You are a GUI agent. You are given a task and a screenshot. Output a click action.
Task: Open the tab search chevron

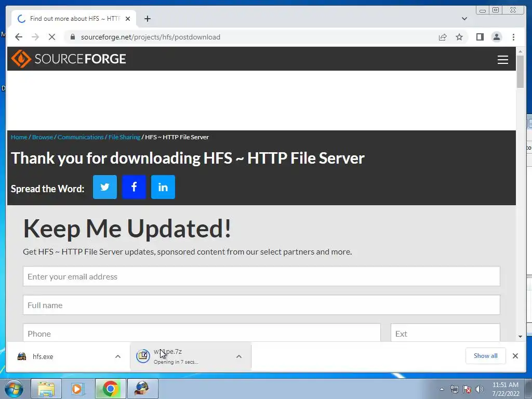[x=464, y=19]
